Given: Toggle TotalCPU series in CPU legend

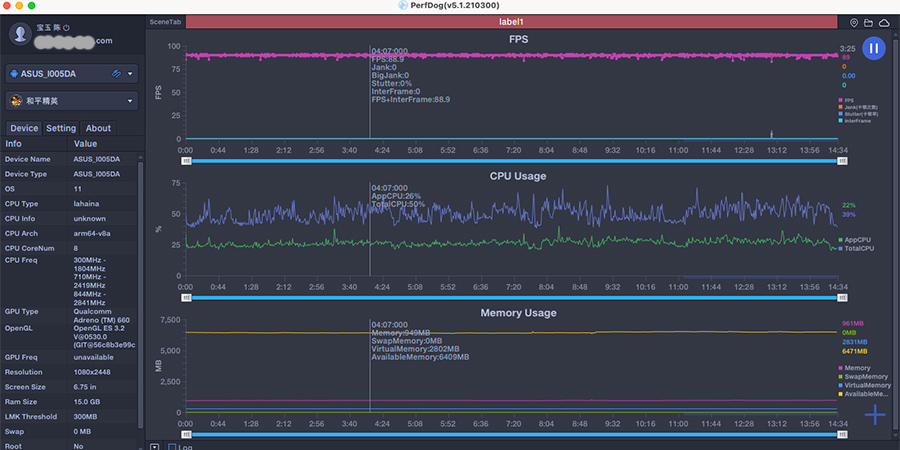Looking at the screenshot, I should (856, 249).
